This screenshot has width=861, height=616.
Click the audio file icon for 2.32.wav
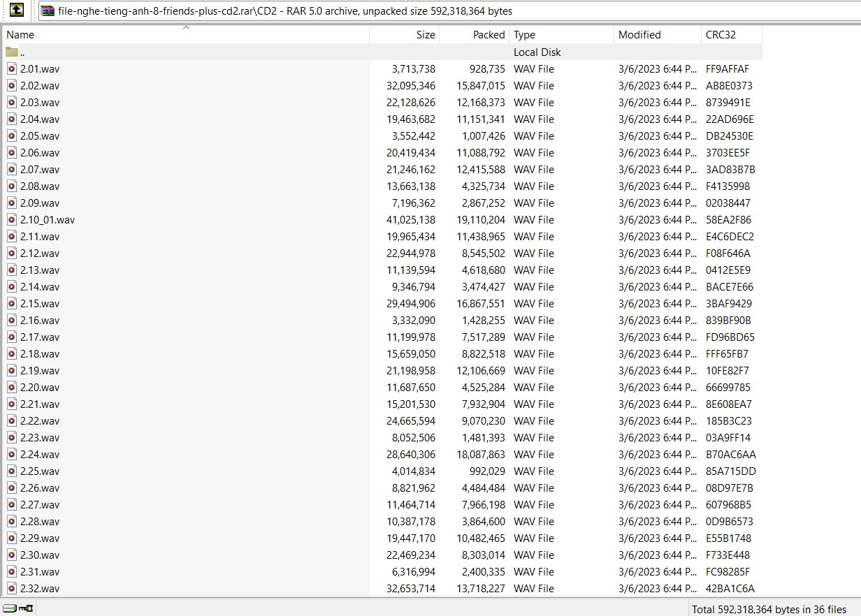tap(12, 588)
